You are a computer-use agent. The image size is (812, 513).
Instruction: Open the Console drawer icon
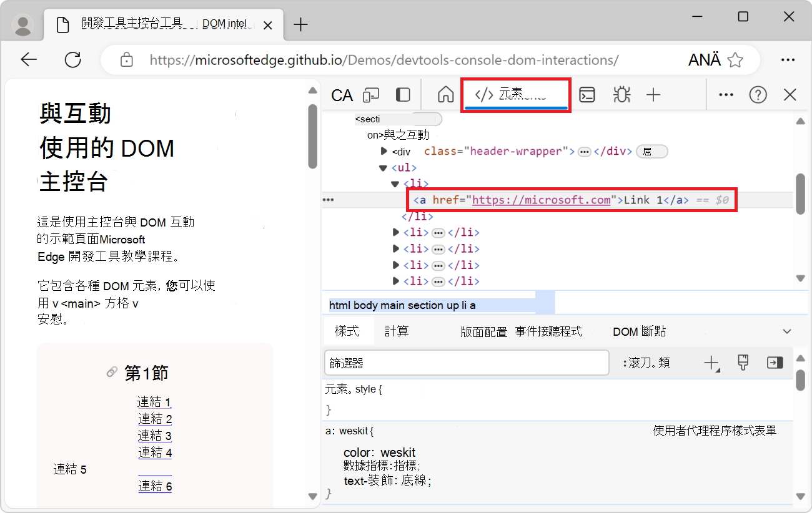pyautogui.click(x=587, y=94)
